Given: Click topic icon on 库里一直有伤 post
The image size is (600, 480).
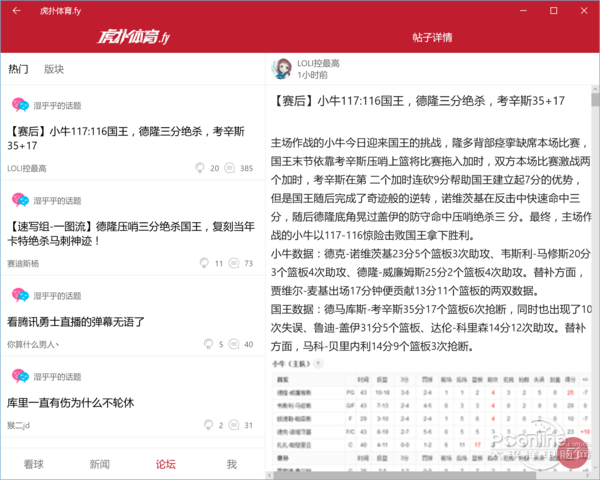Looking at the screenshot, I should point(19,375).
